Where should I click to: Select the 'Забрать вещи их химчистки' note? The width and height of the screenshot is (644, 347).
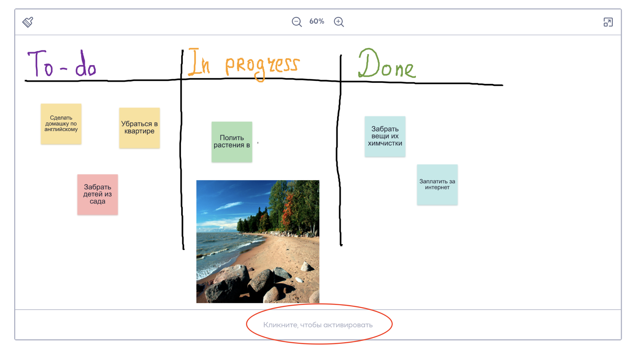point(385,136)
